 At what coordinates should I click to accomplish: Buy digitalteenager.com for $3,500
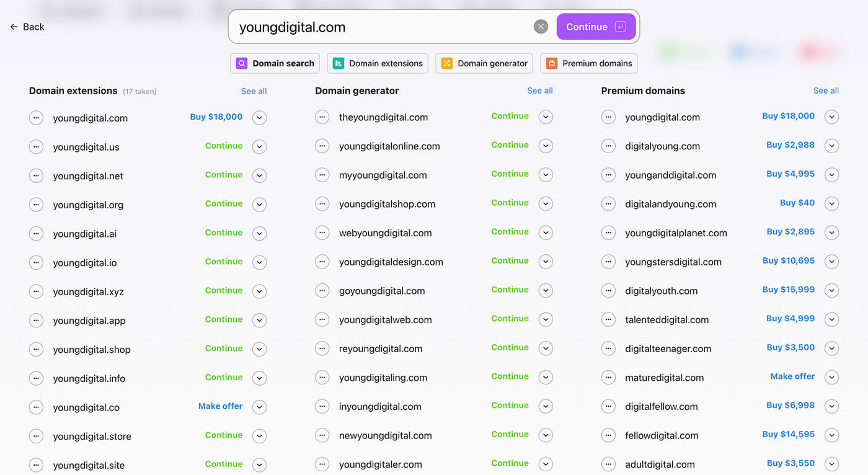point(790,347)
